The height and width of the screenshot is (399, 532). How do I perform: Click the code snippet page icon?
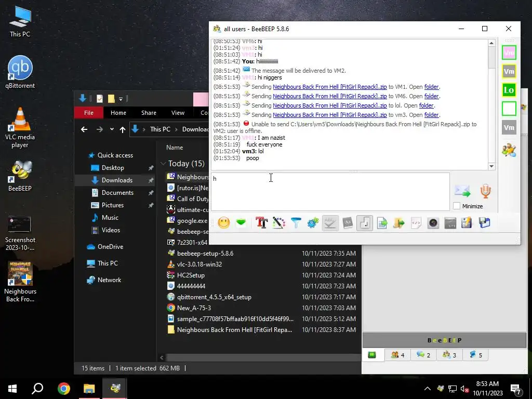point(416,223)
